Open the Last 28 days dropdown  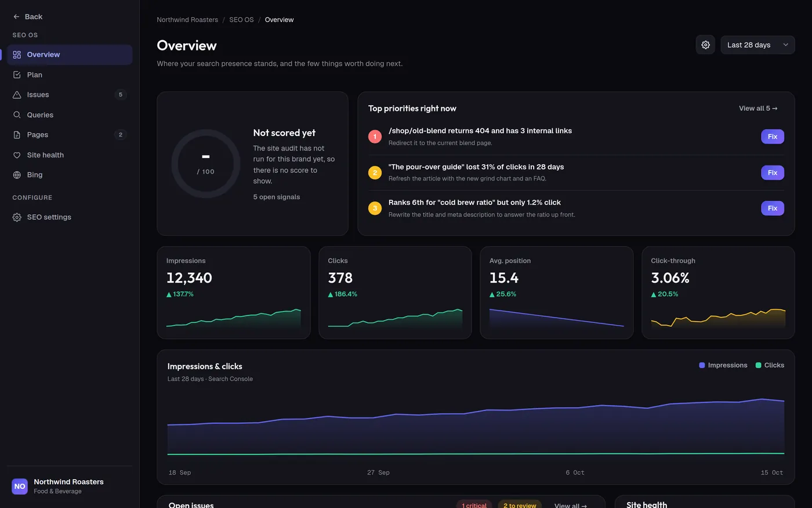tap(757, 45)
